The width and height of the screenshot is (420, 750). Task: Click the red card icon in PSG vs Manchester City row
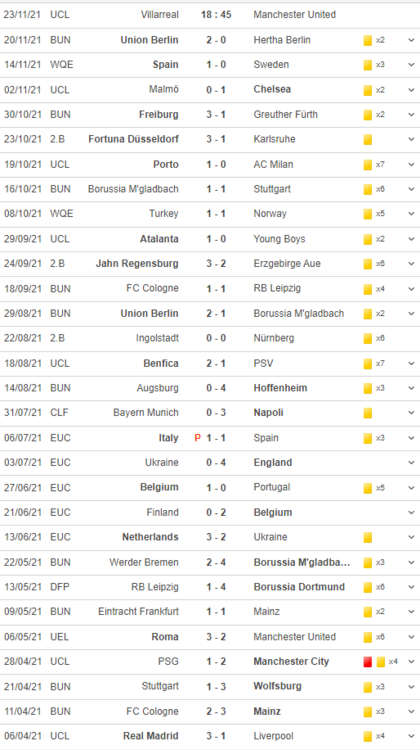point(367,662)
